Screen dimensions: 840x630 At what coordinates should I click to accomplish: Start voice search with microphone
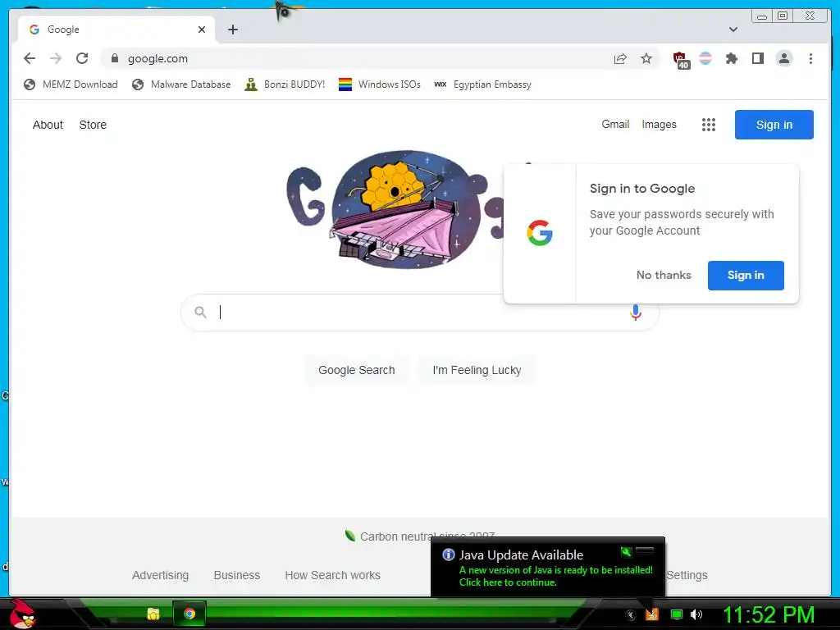pos(636,313)
